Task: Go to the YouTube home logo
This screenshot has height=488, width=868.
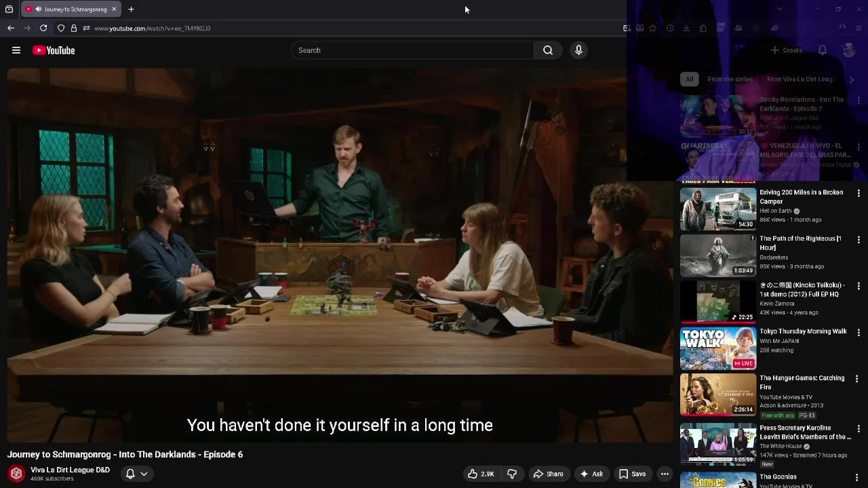Action: (54, 50)
